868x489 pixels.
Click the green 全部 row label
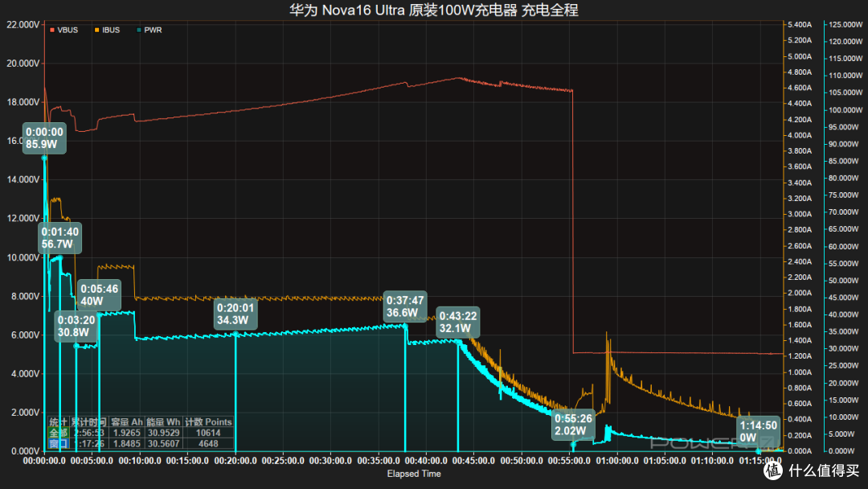pos(58,433)
